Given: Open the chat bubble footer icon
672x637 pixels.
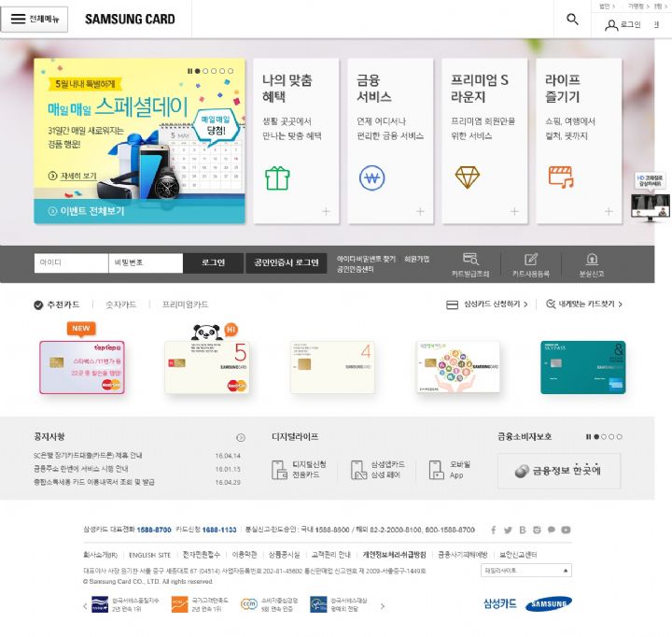Looking at the screenshot, I should pos(552,530).
